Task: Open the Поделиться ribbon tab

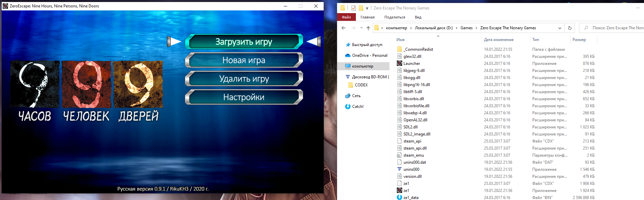Action: (395, 17)
